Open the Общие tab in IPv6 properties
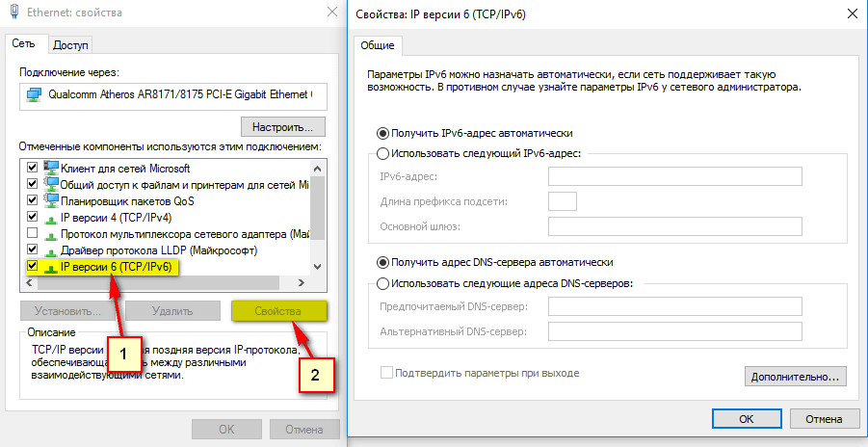The width and height of the screenshot is (868, 447). 378,45
